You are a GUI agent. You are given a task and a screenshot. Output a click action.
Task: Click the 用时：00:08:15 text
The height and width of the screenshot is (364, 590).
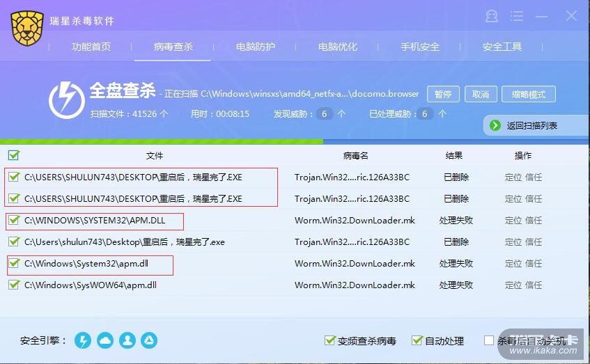click(x=219, y=113)
